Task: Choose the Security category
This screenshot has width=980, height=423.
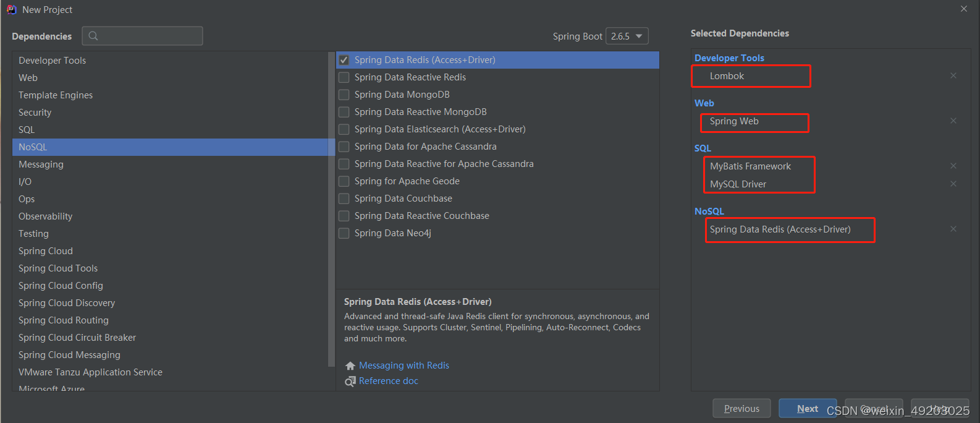Action: pos(170,113)
